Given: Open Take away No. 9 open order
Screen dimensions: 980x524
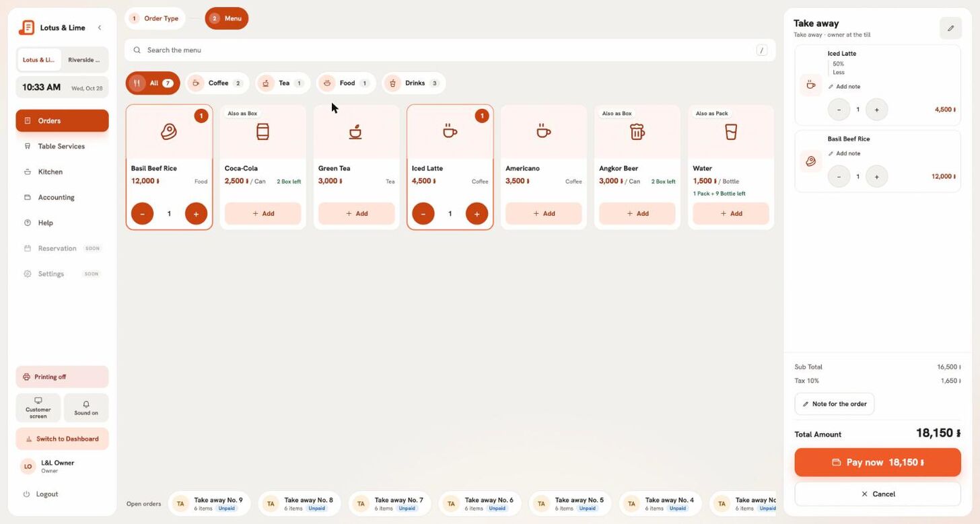Looking at the screenshot, I should coord(209,503).
